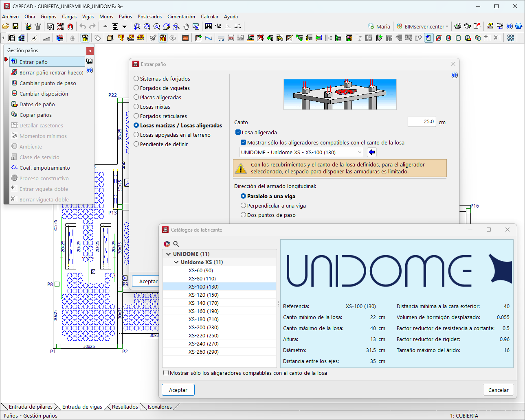The image size is (525, 420).
Task: Choose the Dos puntos de paso option
Action: click(244, 215)
